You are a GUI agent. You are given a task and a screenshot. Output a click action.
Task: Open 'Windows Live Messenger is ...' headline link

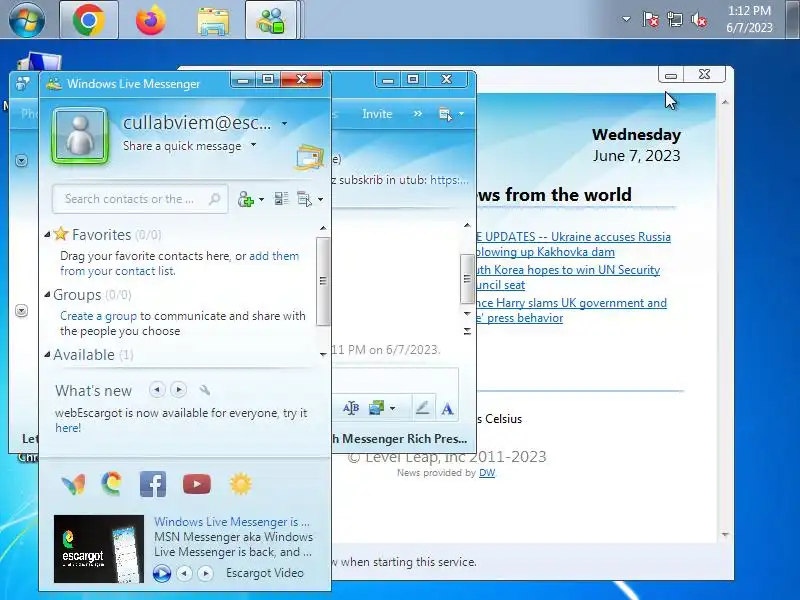point(232,521)
